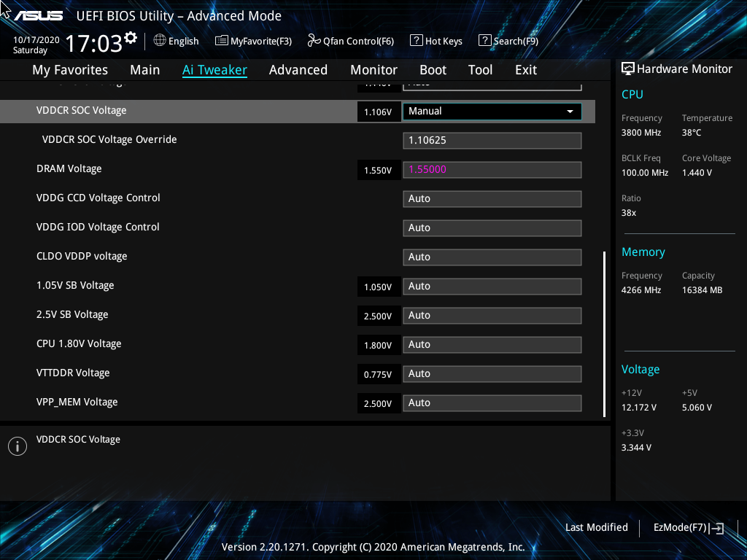Image resolution: width=747 pixels, height=560 pixels.
Task: Click the settings list scrollbar
Action: coord(604,334)
